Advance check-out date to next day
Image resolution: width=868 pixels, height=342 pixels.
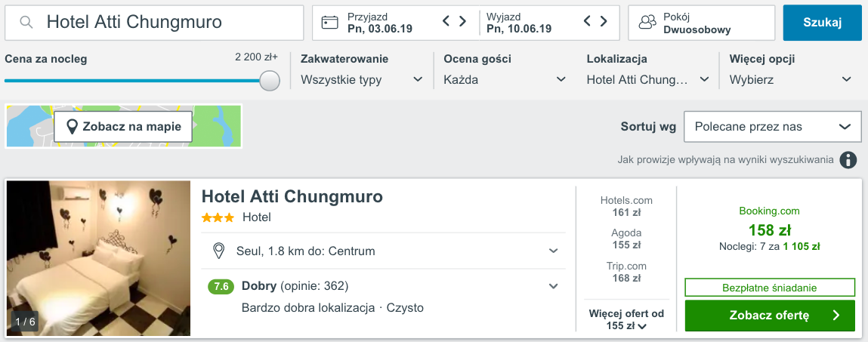[604, 21]
